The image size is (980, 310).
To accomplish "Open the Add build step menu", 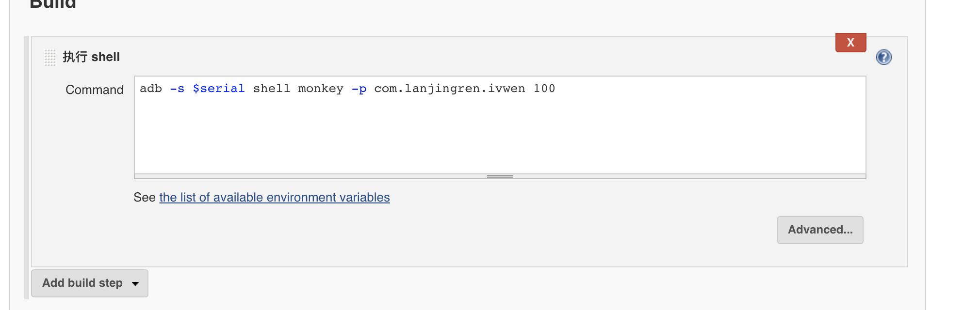I will pos(89,283).
